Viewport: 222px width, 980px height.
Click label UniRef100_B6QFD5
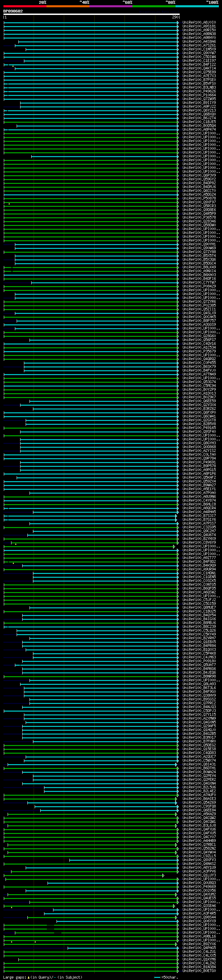[199, 589]
